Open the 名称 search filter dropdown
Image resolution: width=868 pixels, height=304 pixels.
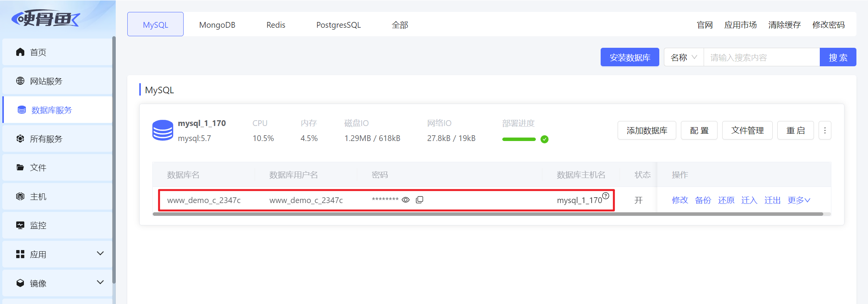pos(684,57)
